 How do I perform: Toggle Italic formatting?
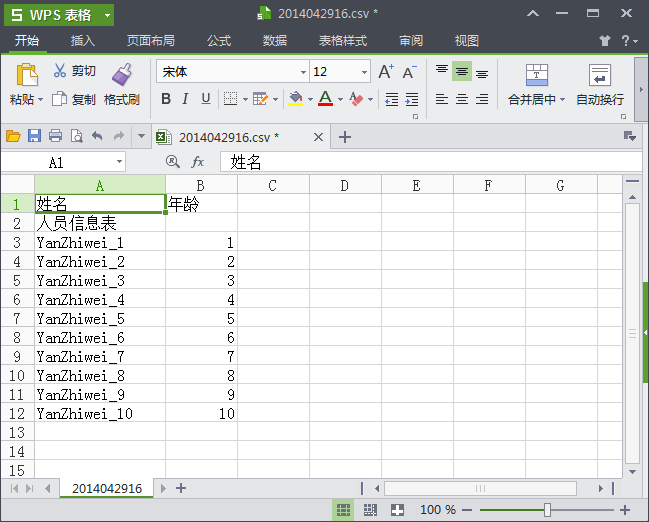185,99
